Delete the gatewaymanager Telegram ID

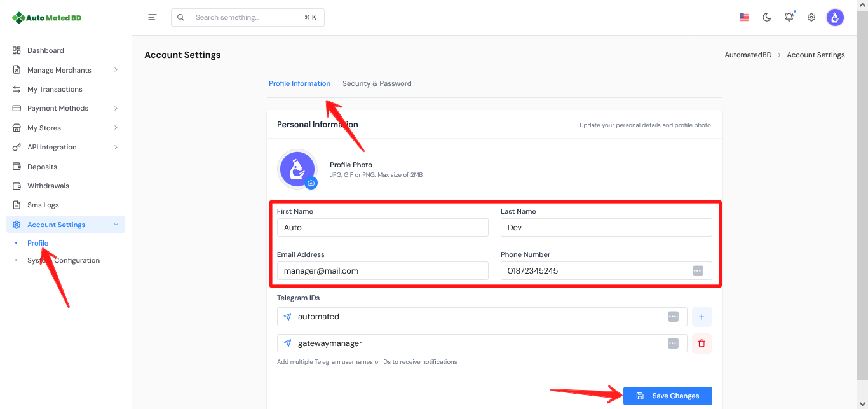pyautogui.click(x=702, y=343)
